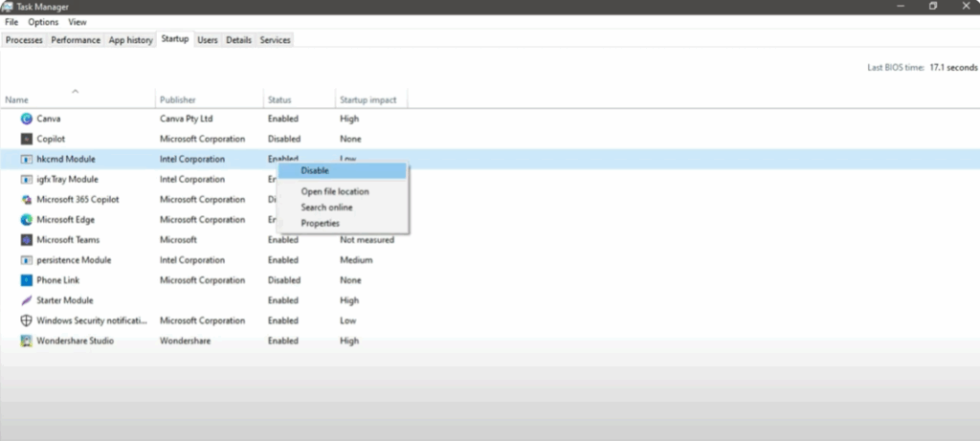Screen dimensions: 980x441
Task: Select the Microsoft 365 Copilot name
Action: coord(78,199)
